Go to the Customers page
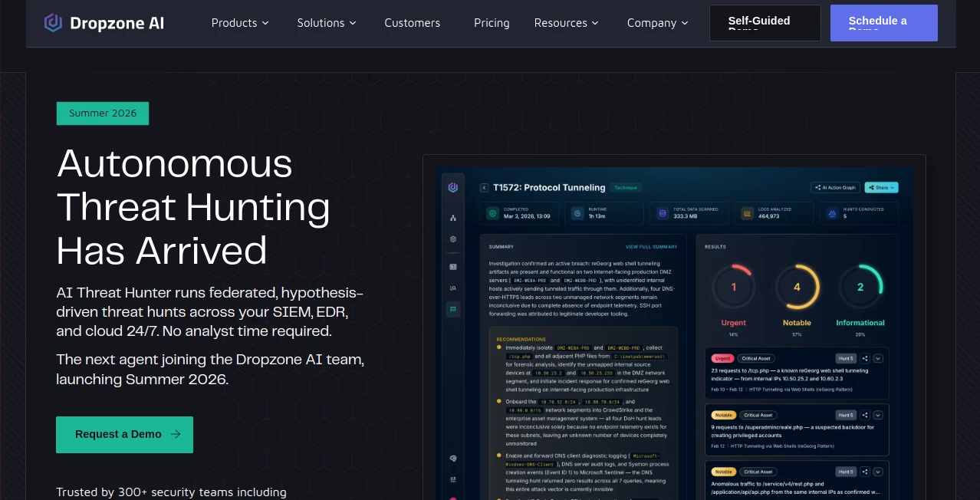Image resolution: width=980 pixels, height=500 pixels. point(413,23)
